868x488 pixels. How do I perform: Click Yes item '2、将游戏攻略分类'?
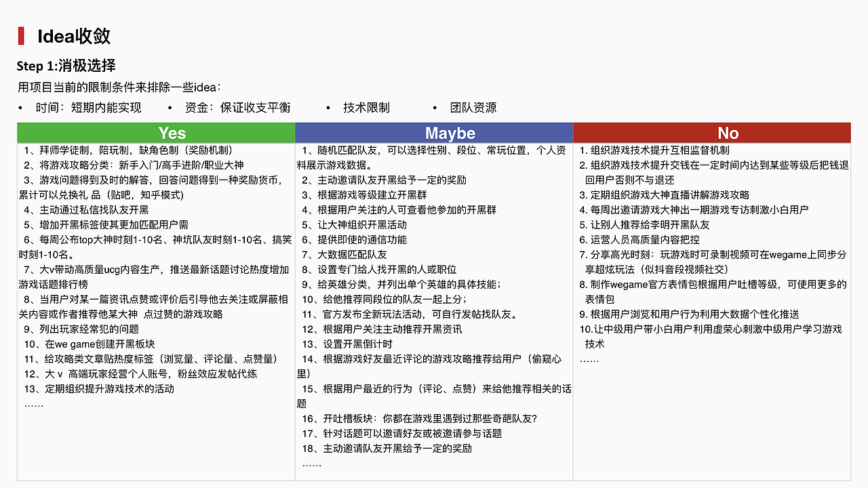point(134,165)
